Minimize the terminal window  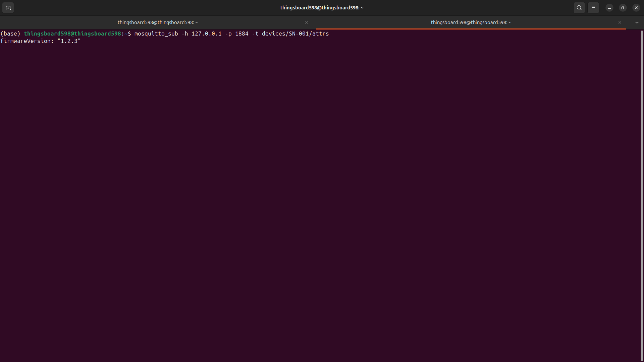coord(609,8)
